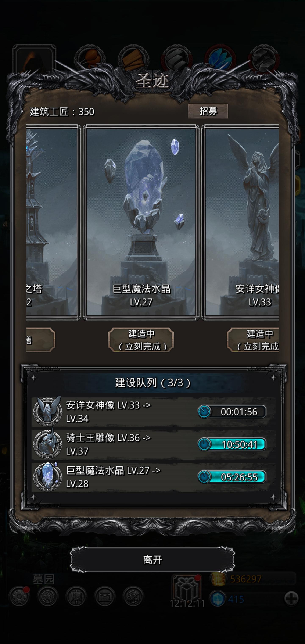Tap the 05:26:55 progress timer bar
Viewport: 305px width, 644px height.
(x=232, y=477)
